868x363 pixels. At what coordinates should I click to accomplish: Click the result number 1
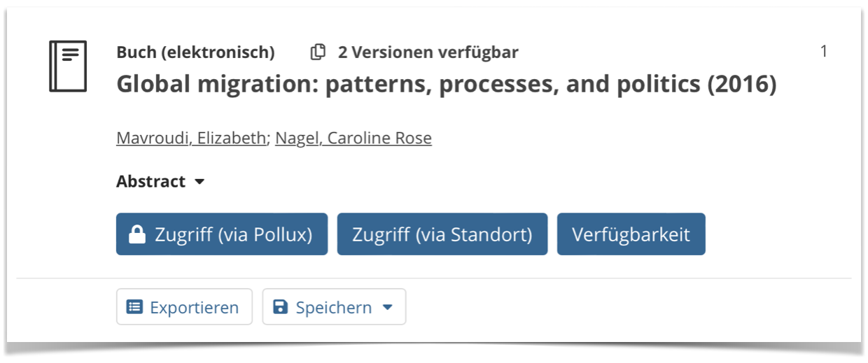pyautogui.click(x=824, y=51)
